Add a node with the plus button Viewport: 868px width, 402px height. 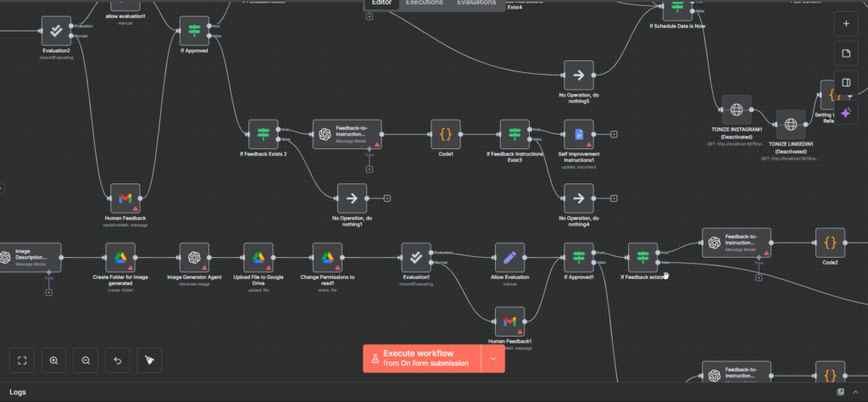click(846, 24)
